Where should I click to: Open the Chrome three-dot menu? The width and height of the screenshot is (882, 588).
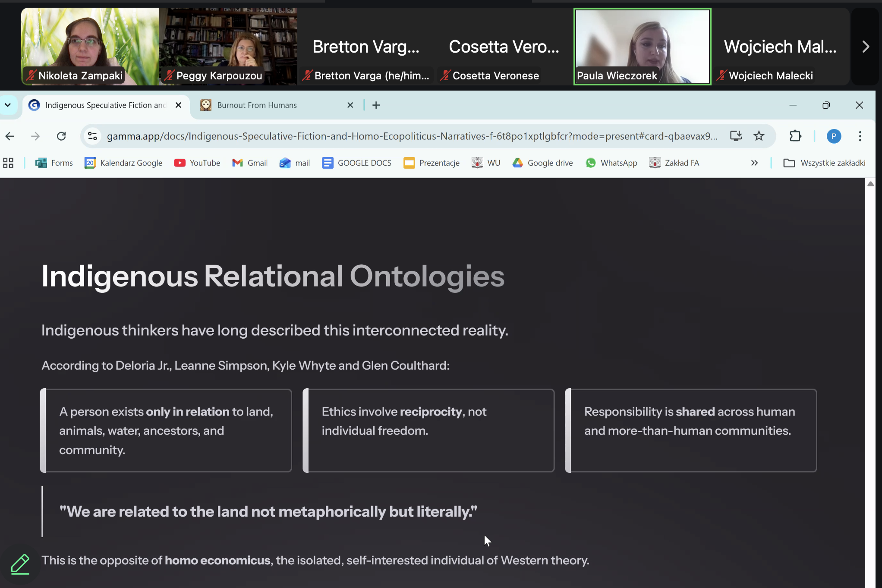tap(860, 136)
